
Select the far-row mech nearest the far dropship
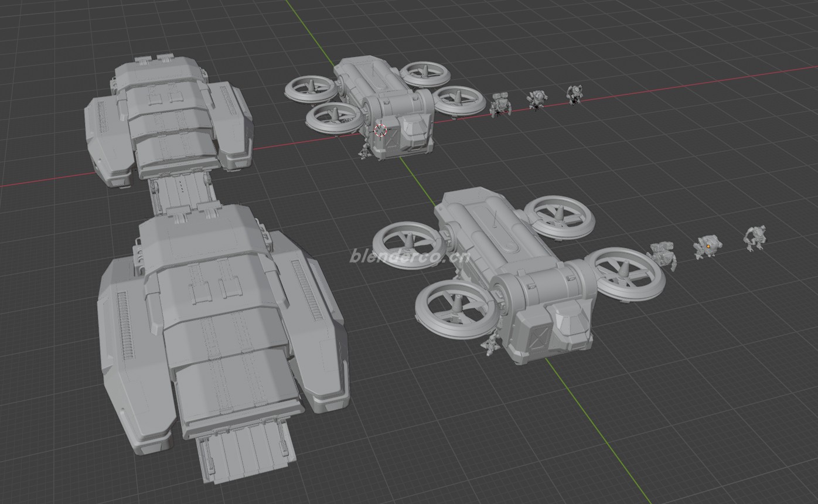pos(500,104)
